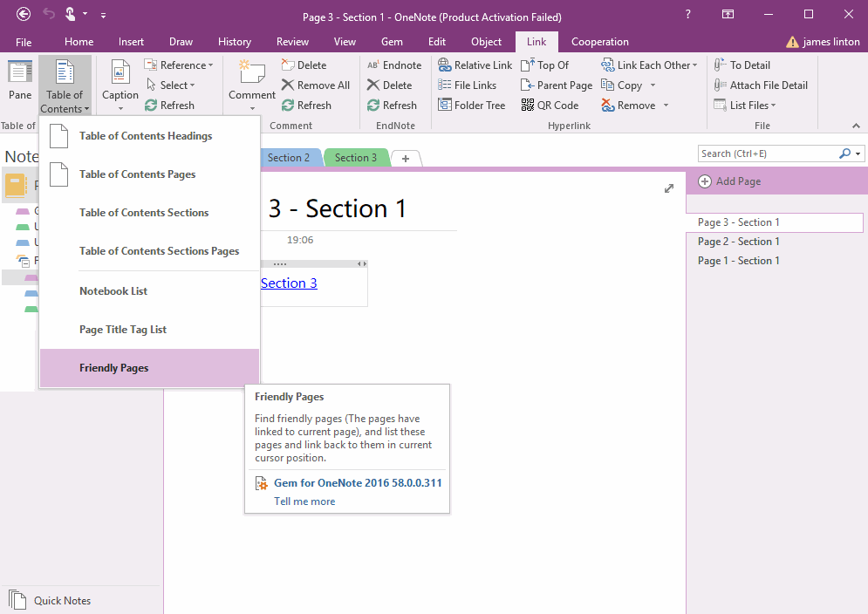Open Ribbon Display Options icon

pos(728,15)
